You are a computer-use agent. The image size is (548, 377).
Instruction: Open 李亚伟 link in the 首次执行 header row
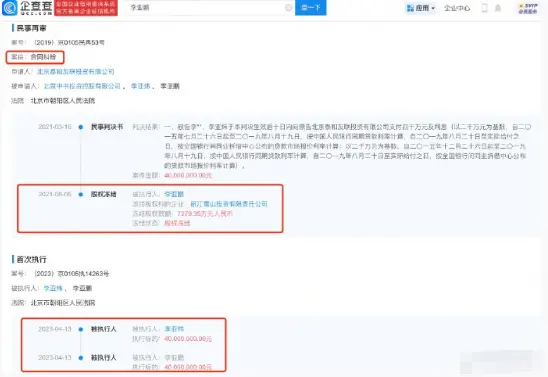tap(53, 288)
